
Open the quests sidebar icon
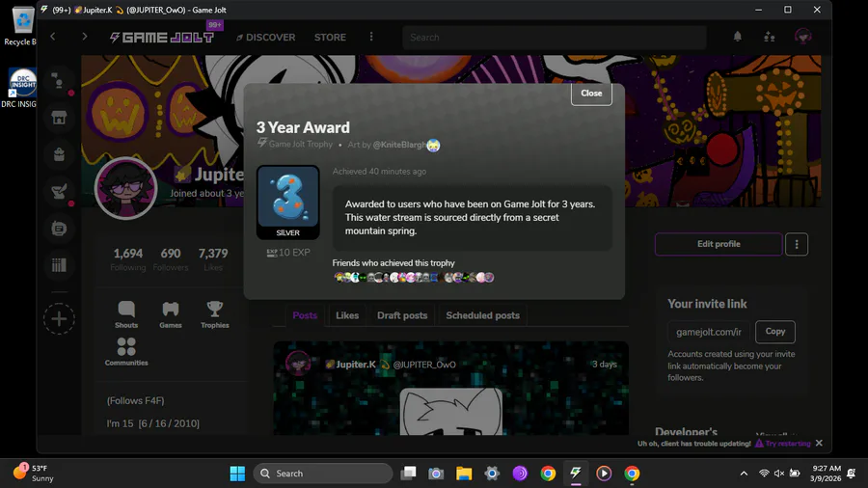59,191
